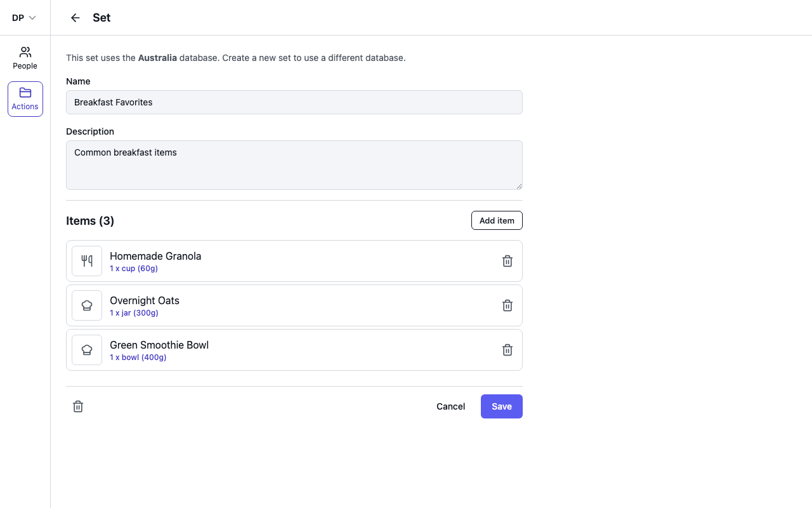Image resolution: width=812 pixels, height=508 pixels.
Task: Select the Green Smoothie Bowl item title
Action: point(159,345)
